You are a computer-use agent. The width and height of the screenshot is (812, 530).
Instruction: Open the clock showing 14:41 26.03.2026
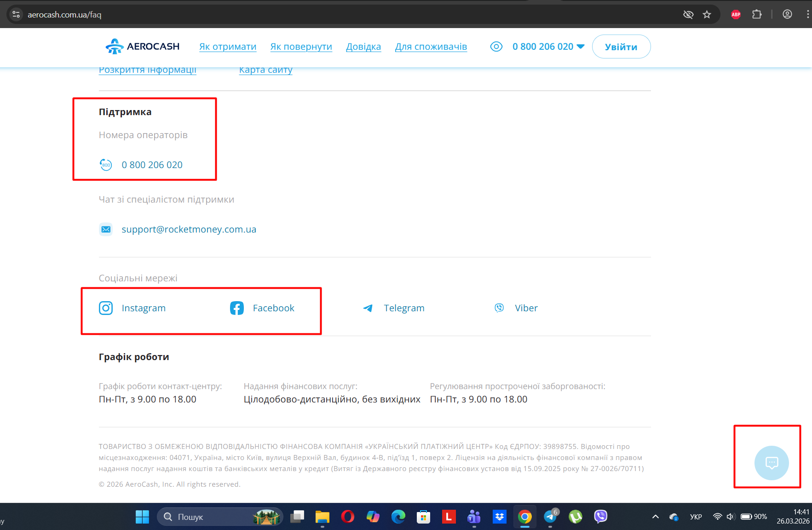(x=793, y=517)
